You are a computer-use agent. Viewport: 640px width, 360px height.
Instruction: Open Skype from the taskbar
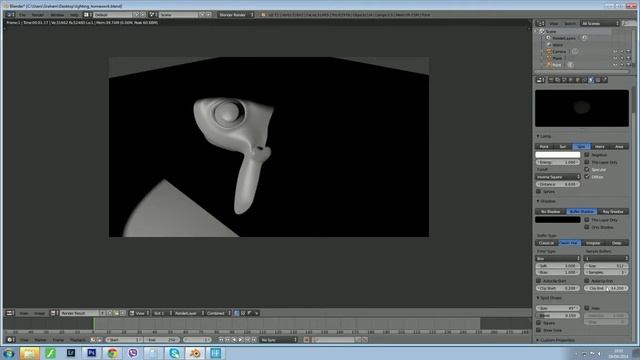click(174, 353)
